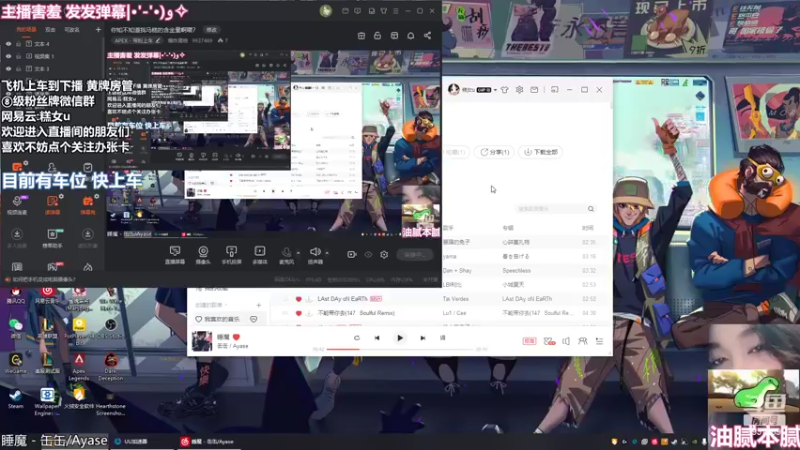
Task: Add a multimedia source via 多媒体
Action: pyautogui.click(x=260, y=255)
